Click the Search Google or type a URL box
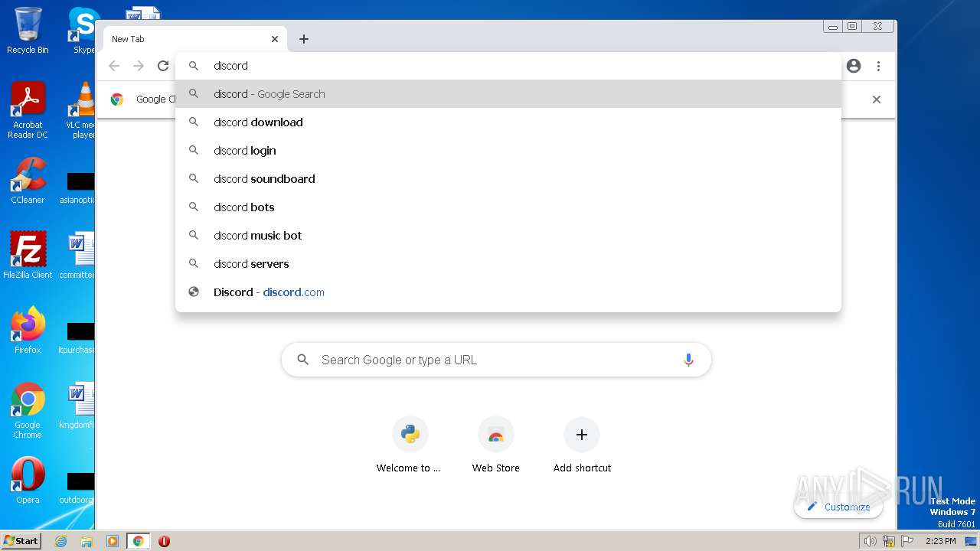 (x=496, y=360)
